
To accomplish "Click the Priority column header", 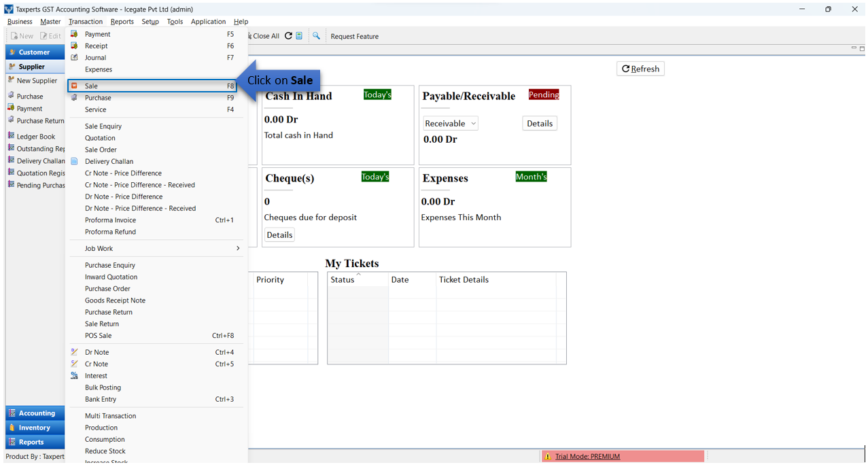I will 280,279.
